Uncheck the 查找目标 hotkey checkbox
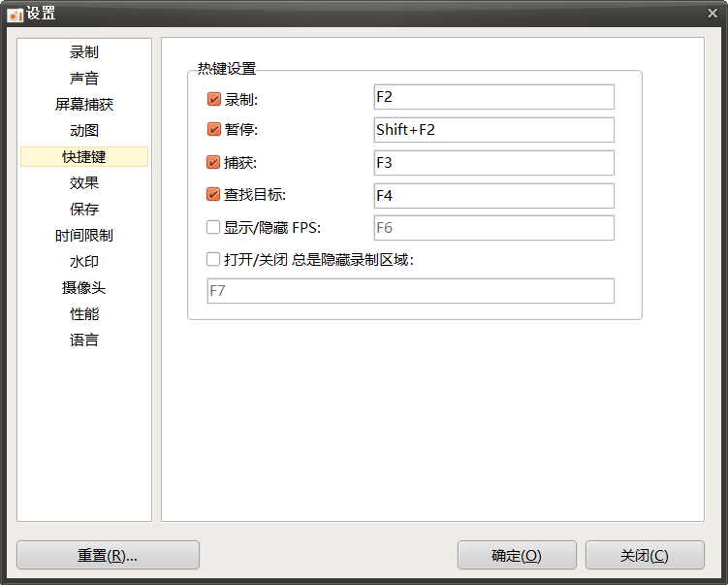728x585 pixels. click(x=213, y=194)
